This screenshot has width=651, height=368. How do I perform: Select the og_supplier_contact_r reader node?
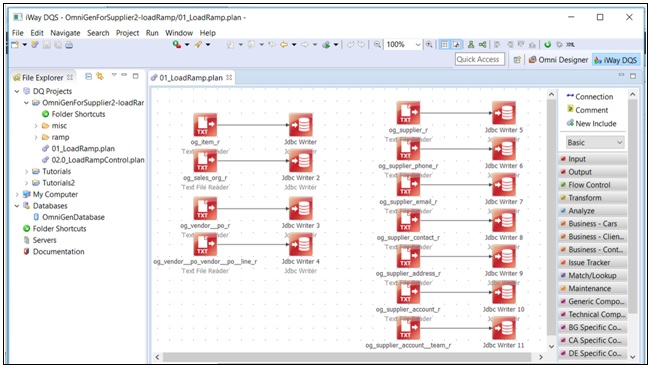point(408,220)
